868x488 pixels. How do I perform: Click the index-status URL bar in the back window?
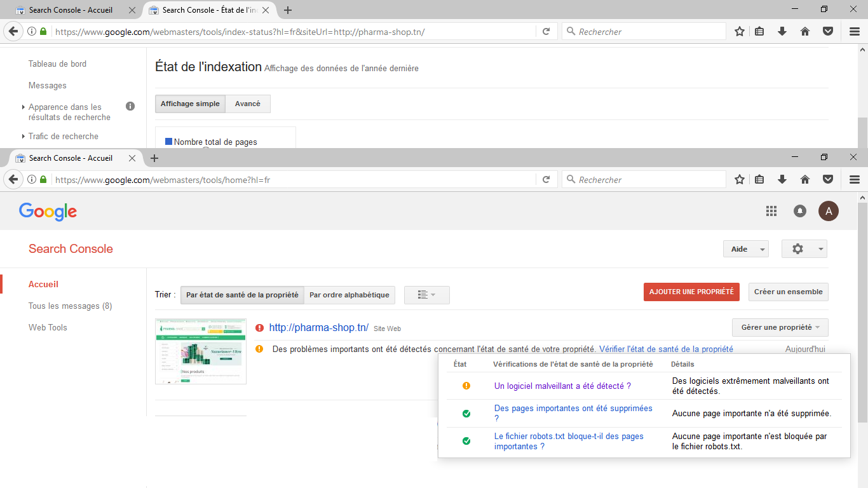coord(292,32)
